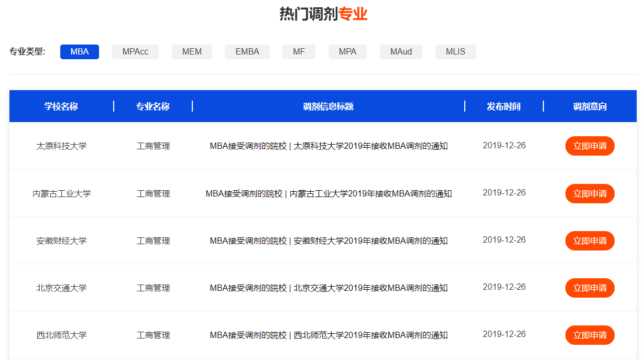The image size is (644, 360).
Task: Click the MAud category tab
Action: (x=401, y=52)
